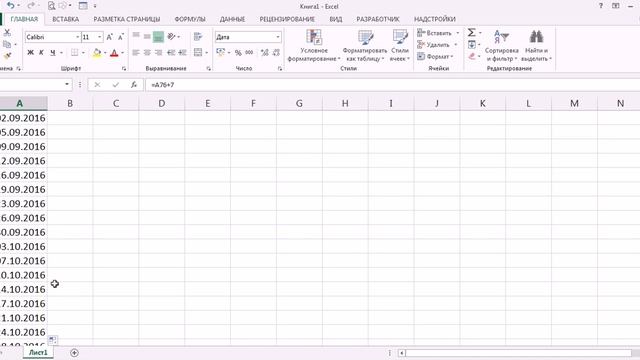Image resolution: width=640 pixels, height=360 pixels.
Task: Click the Increase Decimal icon
Action: tap(264, 53)
